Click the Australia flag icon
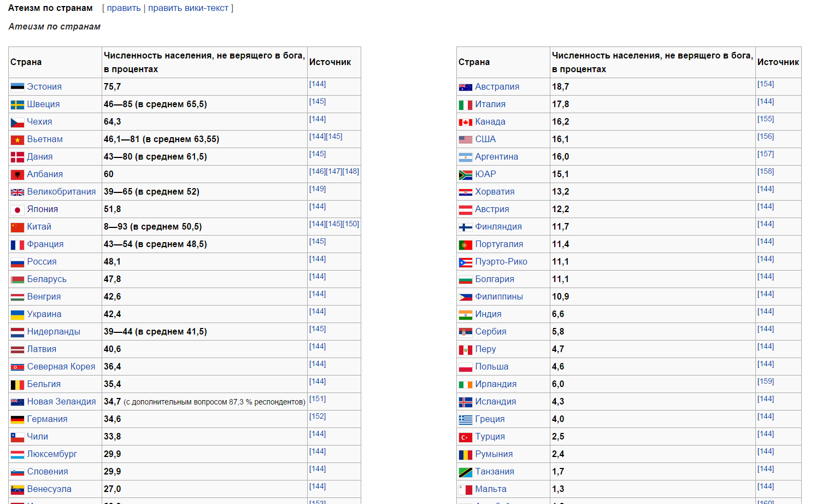The width and height of the screenshot is (828, 504). pos(466,87)
